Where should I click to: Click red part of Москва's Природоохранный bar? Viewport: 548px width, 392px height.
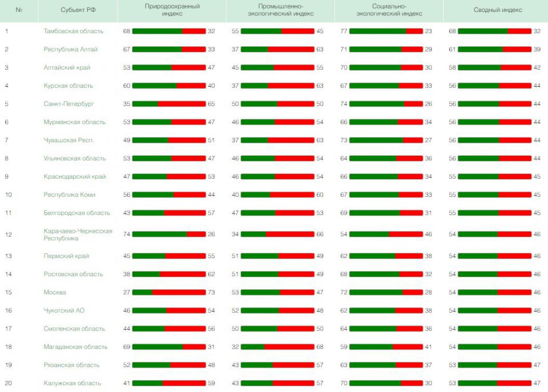tap(179, 293)
